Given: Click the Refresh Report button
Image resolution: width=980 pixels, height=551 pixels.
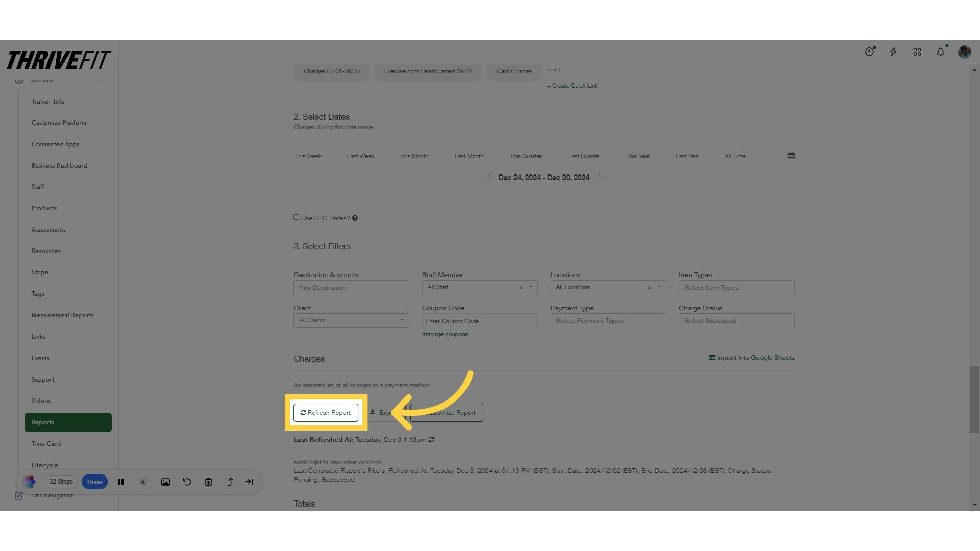Looking at the screenshot, I should pos(326,412).
